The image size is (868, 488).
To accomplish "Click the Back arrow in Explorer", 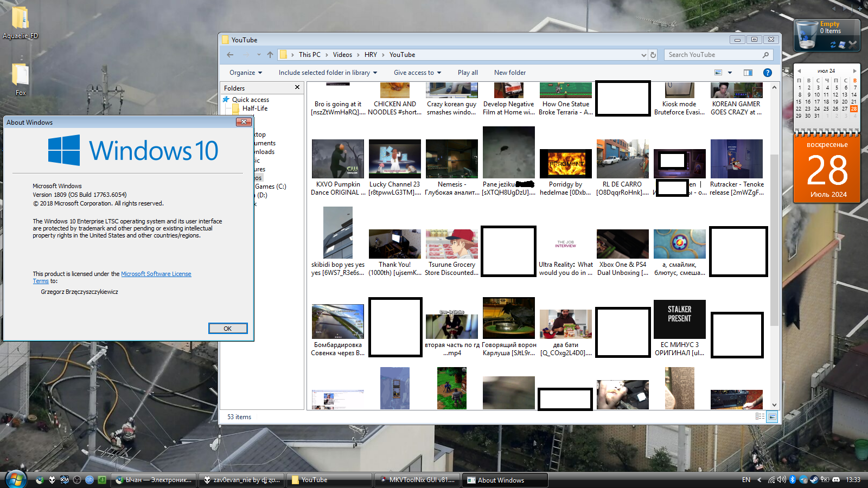I will tap(230, 55).
